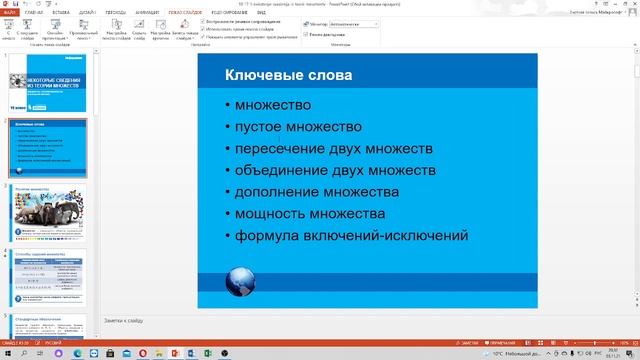Switch to Animations ribbon tab
Screen dimensions: 640x360
click(x=147, y=12)
